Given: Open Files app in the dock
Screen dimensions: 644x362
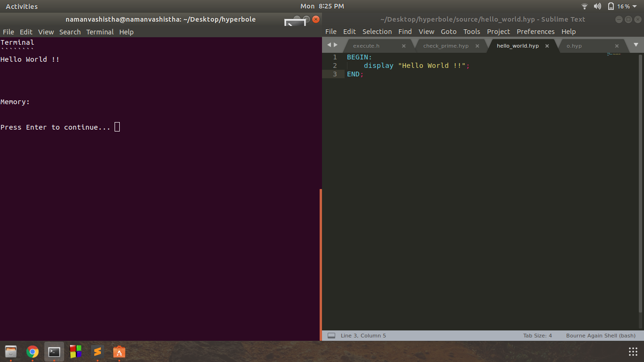Looking at the screenshot, I should 10,352.
